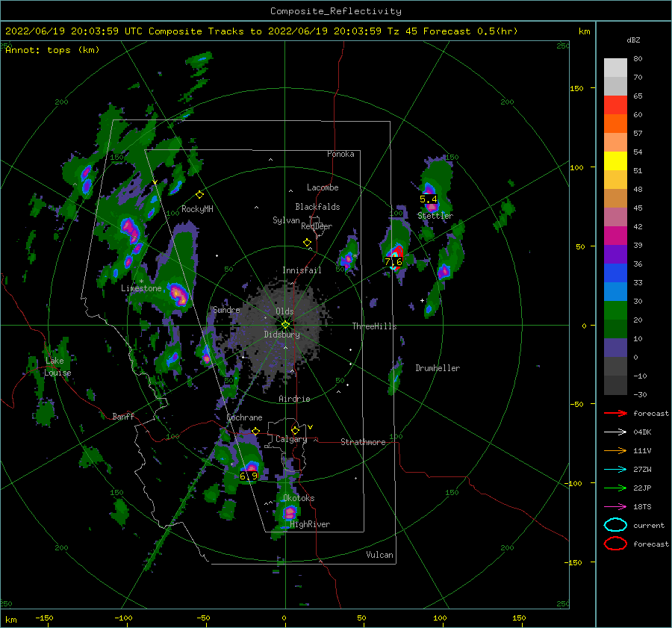Click the Banff label on map
Screen dimensions: 672x628
point(123,416)
